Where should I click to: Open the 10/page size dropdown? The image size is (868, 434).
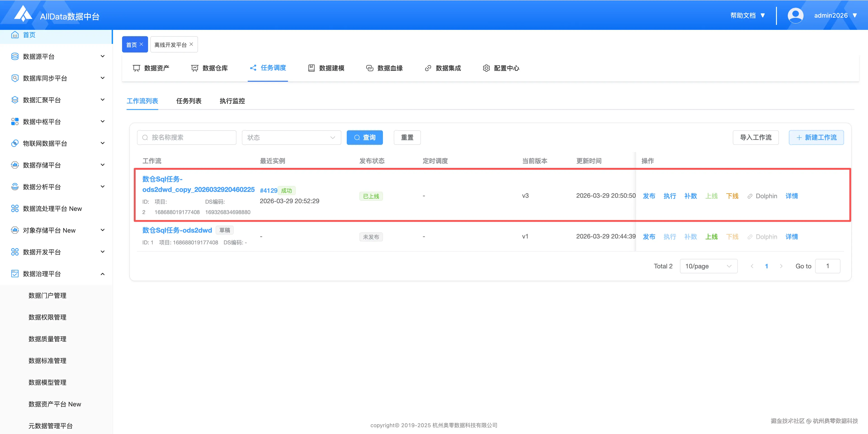708,266
